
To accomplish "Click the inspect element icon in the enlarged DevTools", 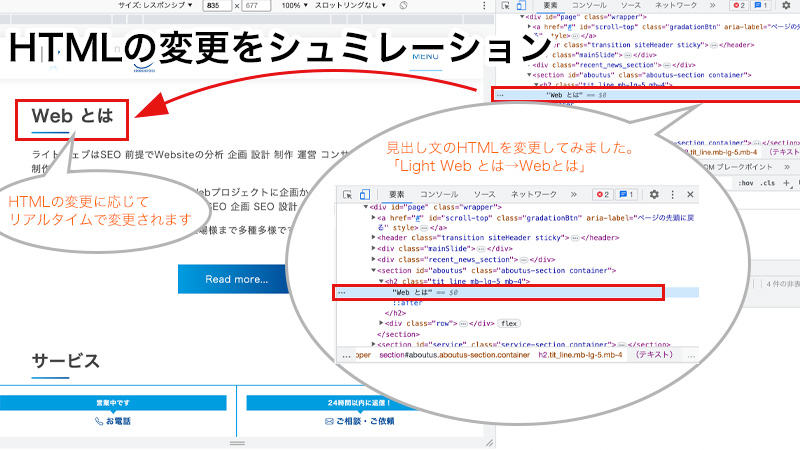I will (347, 194).
